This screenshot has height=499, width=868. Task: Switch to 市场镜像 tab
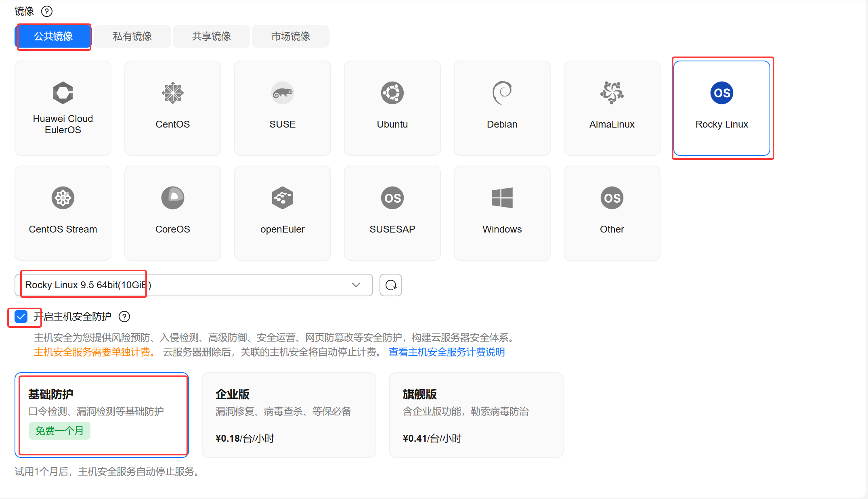(291, 36)
